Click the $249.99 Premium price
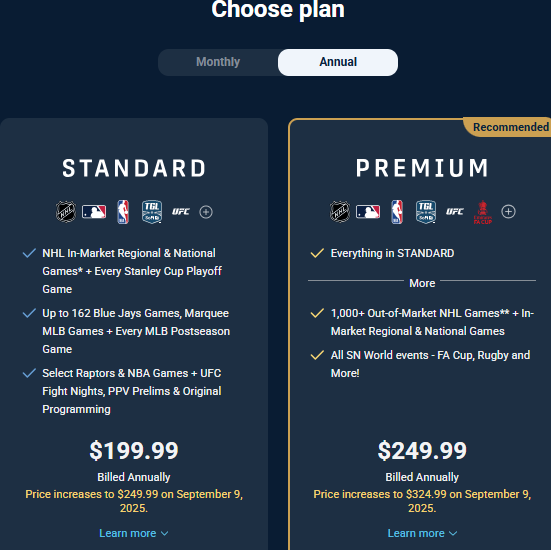Image resolution: width=551 pixels, height=550 pixels. 422,451
